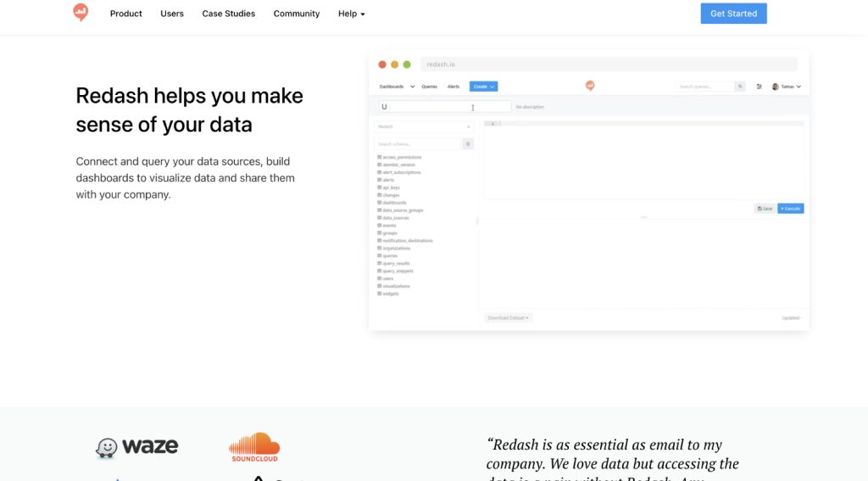
Task: Open Queries in the demo navbar
Action: (x=429, y=87)
